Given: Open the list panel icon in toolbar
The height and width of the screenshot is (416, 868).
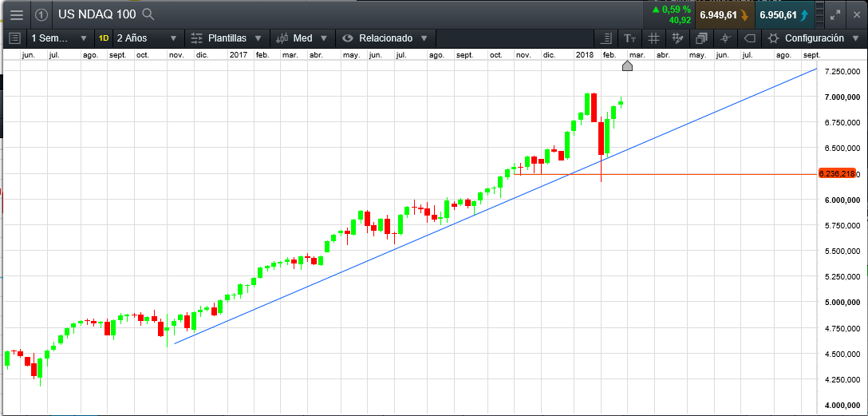Looking at the screenshot, I should tap(15, 38).
